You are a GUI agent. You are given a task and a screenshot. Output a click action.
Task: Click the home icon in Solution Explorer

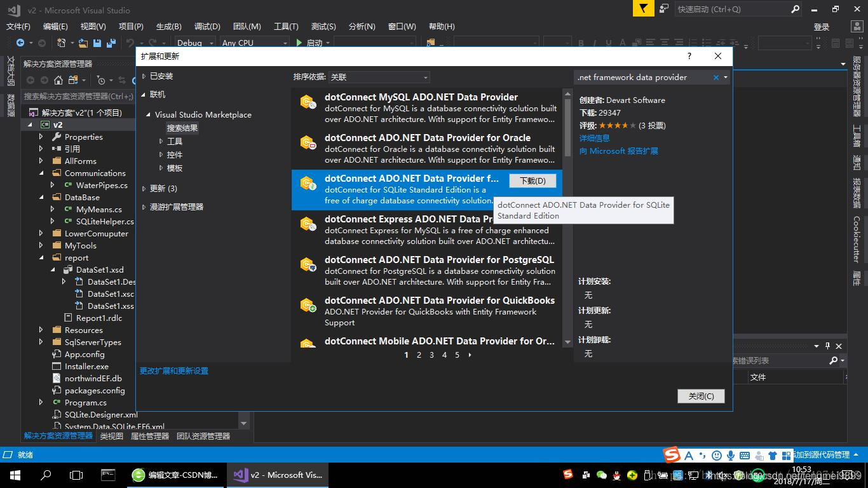(x=58, y=80)
